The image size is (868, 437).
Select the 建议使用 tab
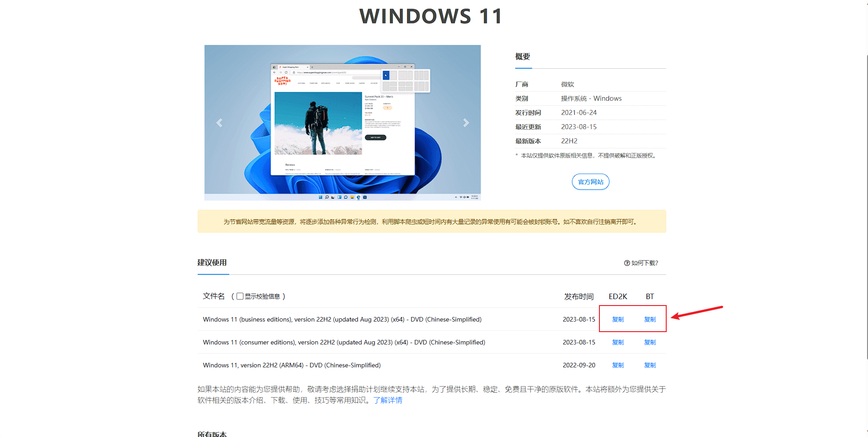[212, 263]
